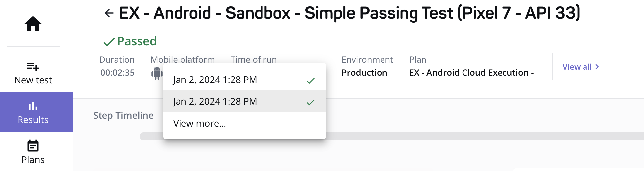Click the Time of run label

(x=254, y=59)
